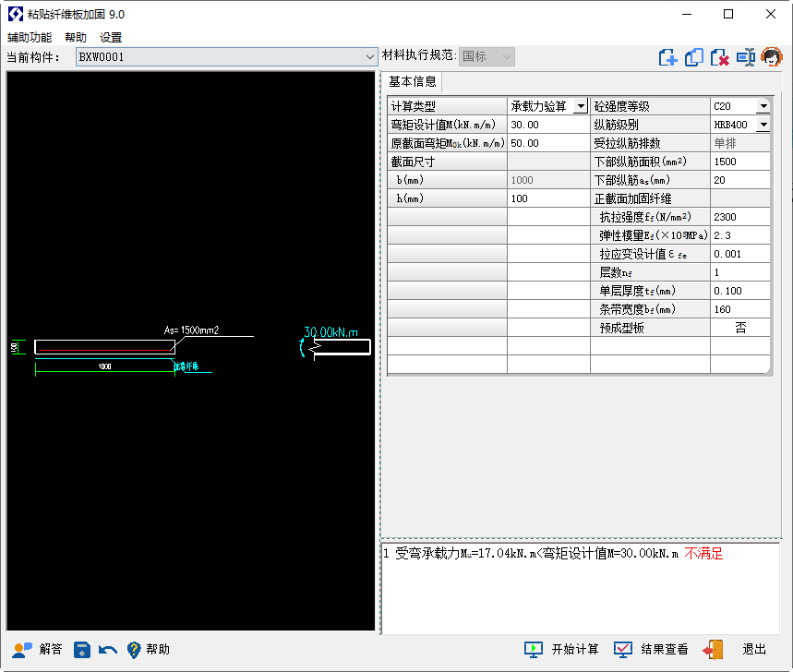Click the rename component icon
The height and width of the screenshot is (672, 793).
(x=746, y=57)
